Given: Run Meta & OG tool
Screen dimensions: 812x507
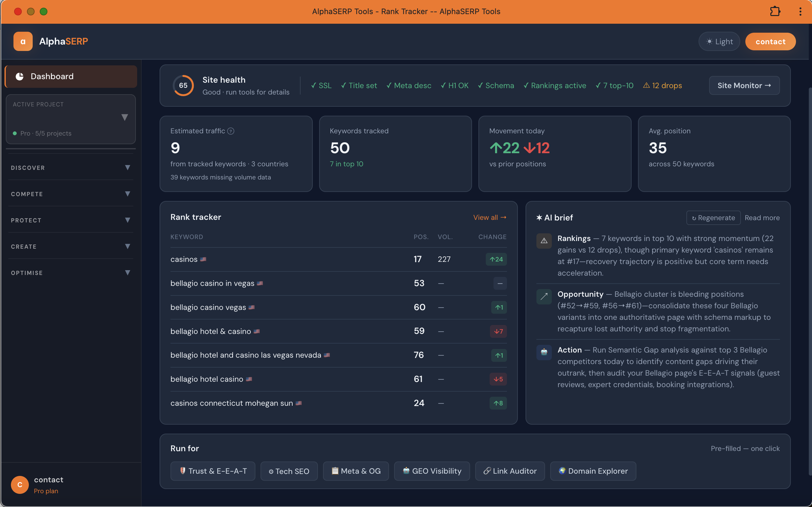Looking at the screenshot, I should (356, 471).
